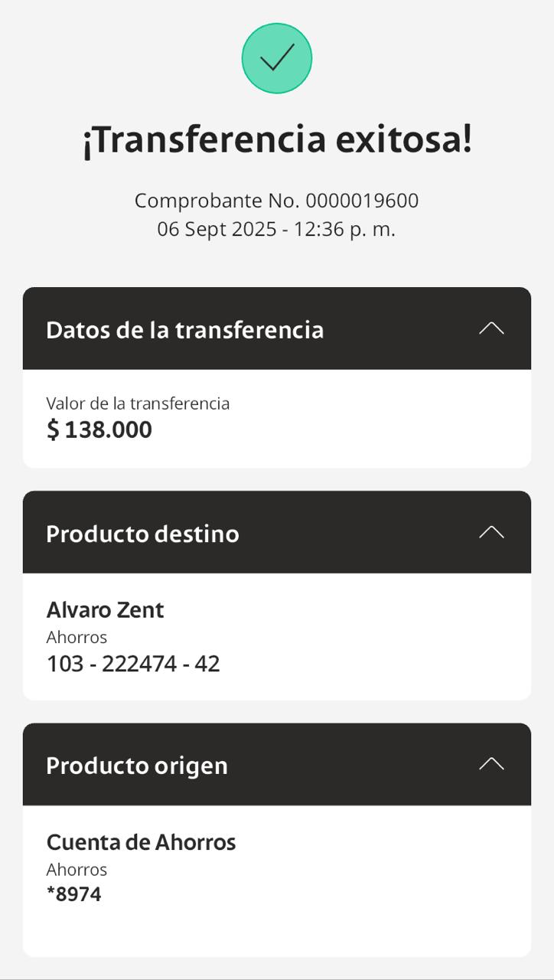Click the Valor de la transferencia label

tap(138, 403)
